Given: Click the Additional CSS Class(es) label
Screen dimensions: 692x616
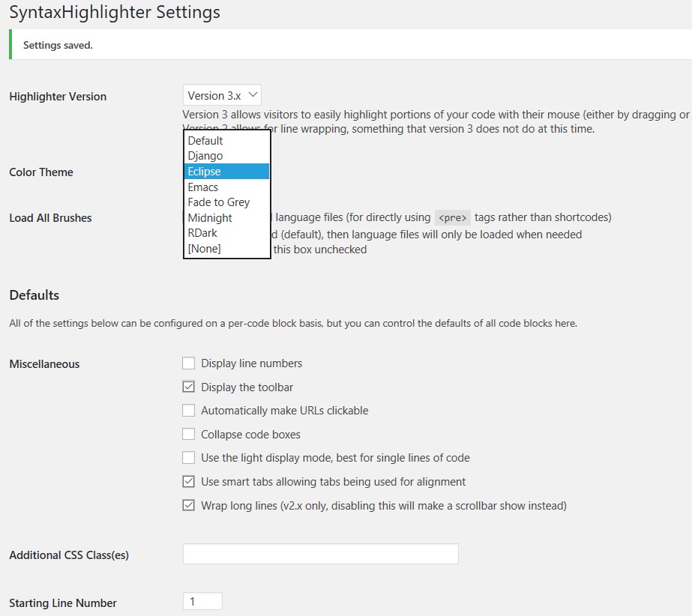Looking at the screenshot, I should click(x=69, y=555).
